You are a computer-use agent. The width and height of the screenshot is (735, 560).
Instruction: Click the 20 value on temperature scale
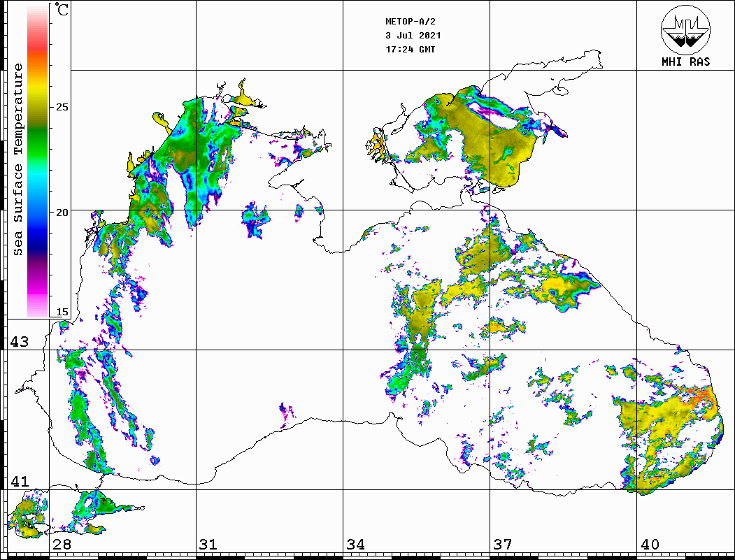point(62,213)
